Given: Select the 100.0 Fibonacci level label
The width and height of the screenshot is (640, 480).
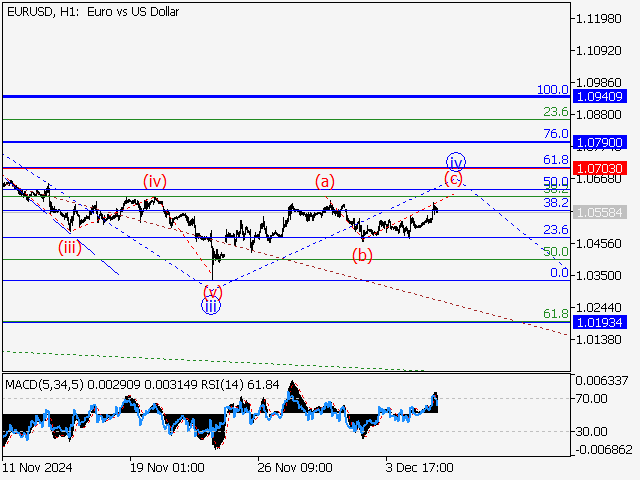Looking at the screenshot, I should 553,89.
